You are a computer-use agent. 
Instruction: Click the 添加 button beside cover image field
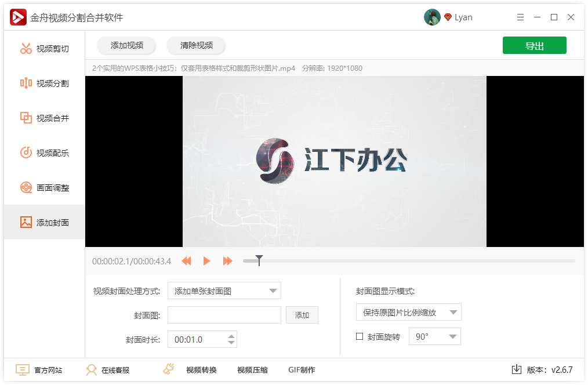(x=302, y=315)
